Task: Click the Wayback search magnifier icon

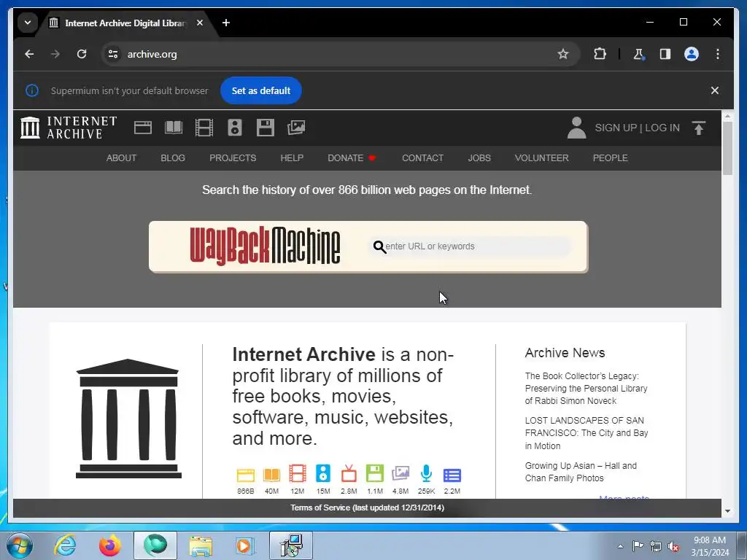Action: click(x=379, y=246)
